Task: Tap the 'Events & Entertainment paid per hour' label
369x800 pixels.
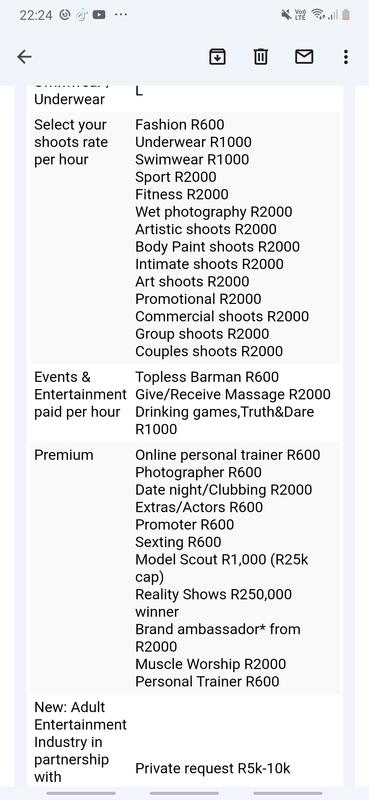Action: tap(80, 394)
